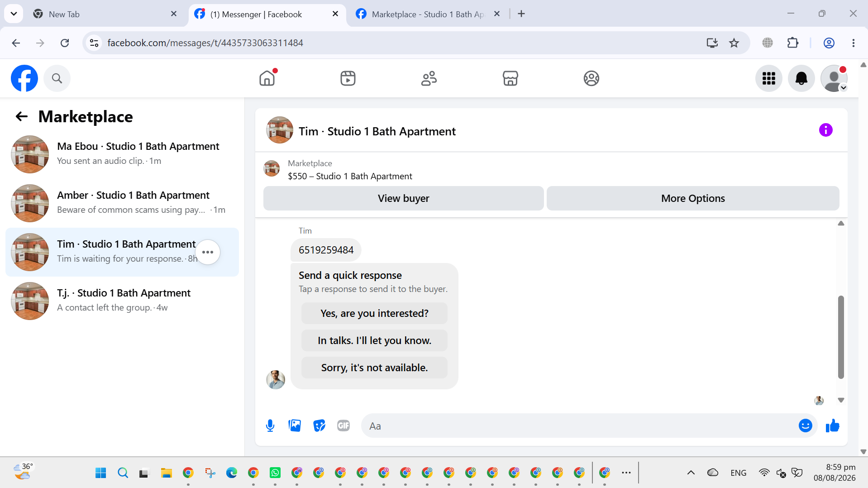The width and height of the screenshot is (868, 488).
Task: Open the Facebook menu grid icon
Action: click(769, 78)
